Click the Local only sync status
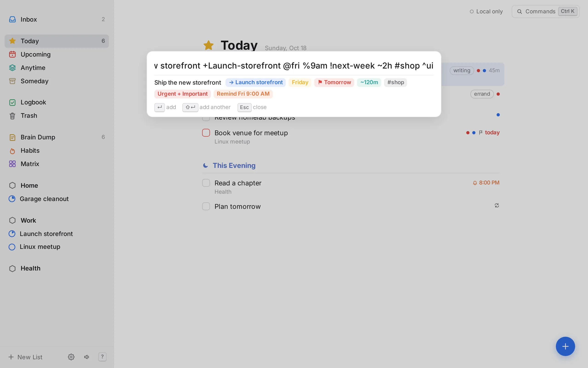The width and height of the screenshot is (588, 368). click(x=486, y=11)
